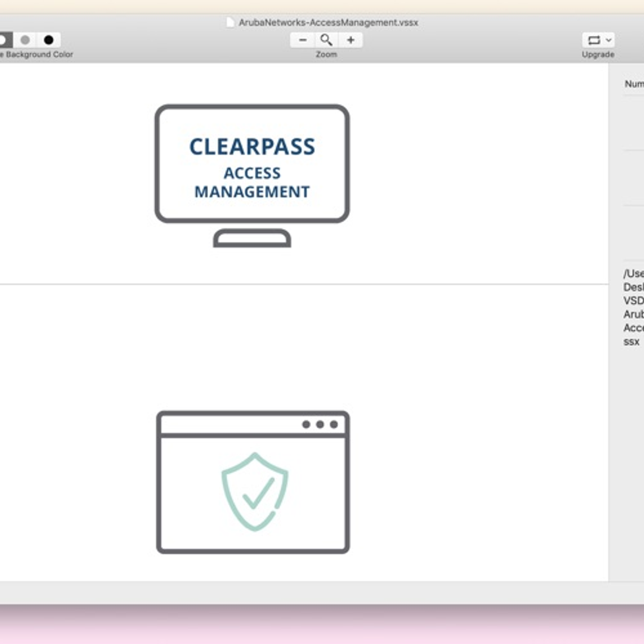Set background color to gray
The image size is (644, 644).
pos(25,40)
